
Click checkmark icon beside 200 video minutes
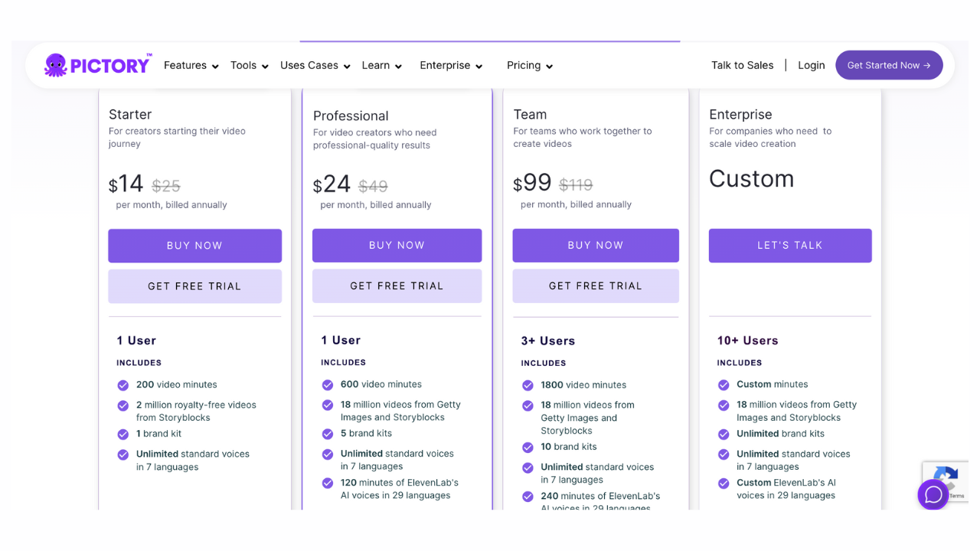(x=122, y=385)
